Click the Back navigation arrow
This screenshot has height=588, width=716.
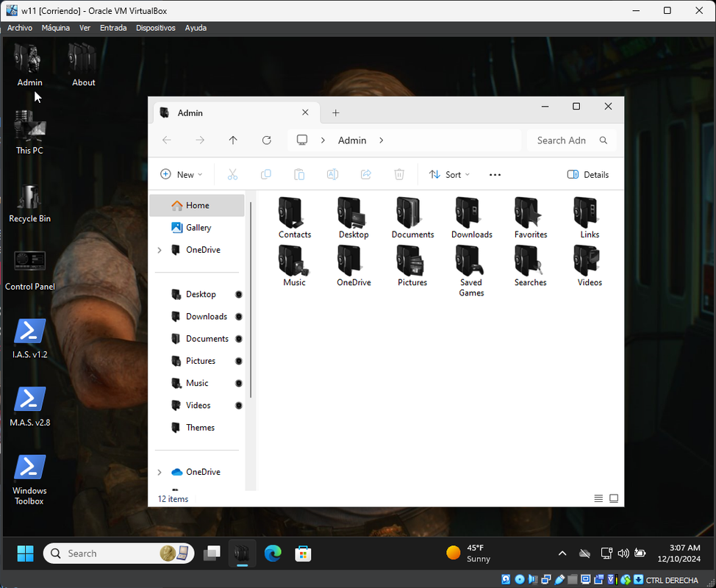click(x=167, y=140)
